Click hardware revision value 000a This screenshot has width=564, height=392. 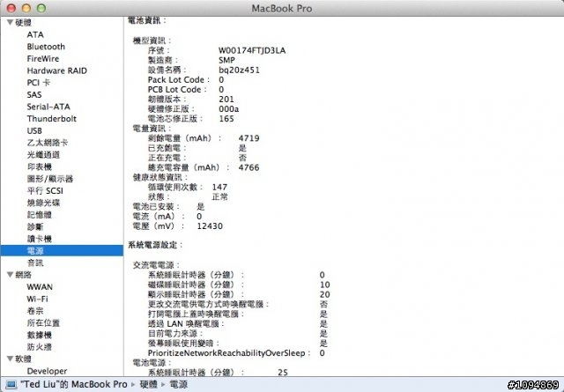229,109
